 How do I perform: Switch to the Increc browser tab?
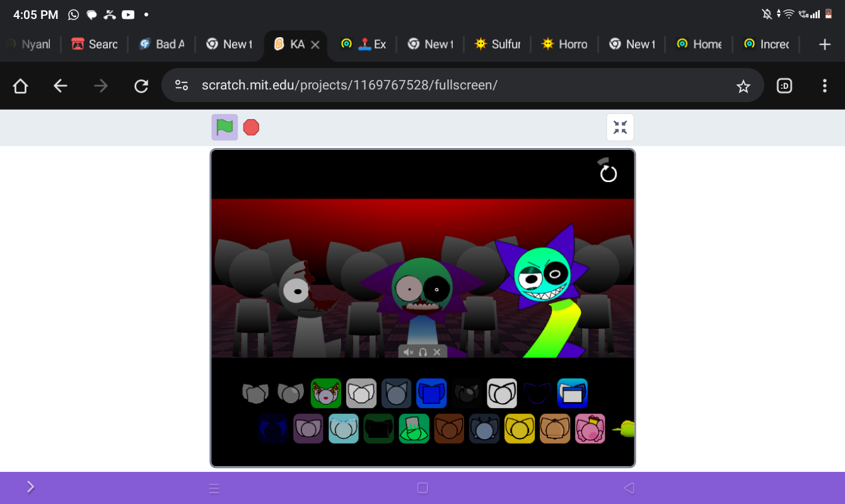pos(766,44)
